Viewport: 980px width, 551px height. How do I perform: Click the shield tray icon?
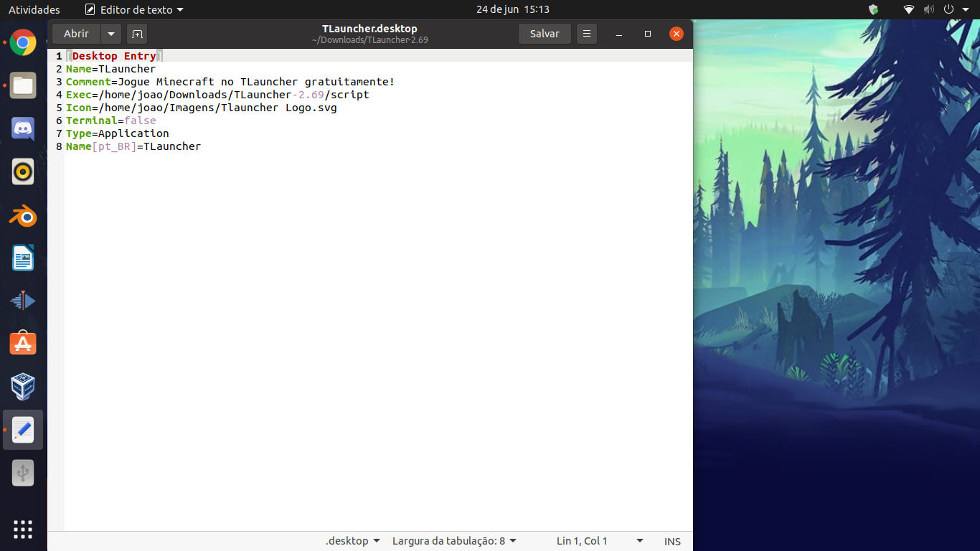[873, 9]
